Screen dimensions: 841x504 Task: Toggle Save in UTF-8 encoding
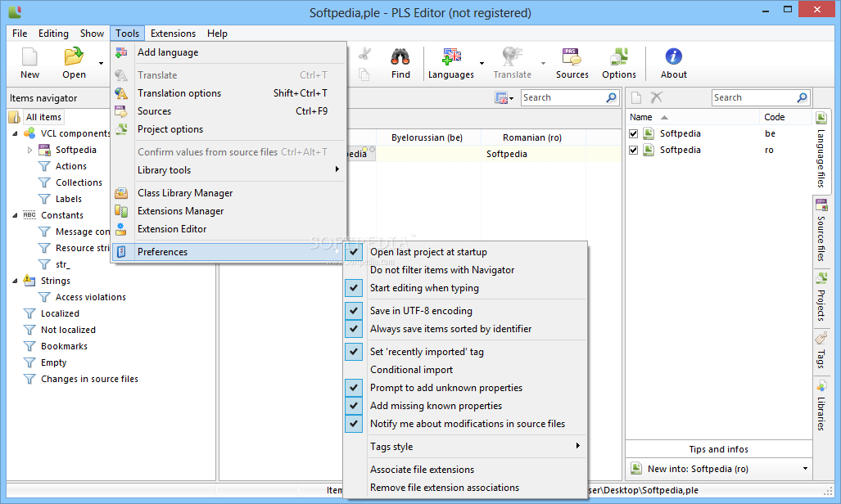pos(465,311)
